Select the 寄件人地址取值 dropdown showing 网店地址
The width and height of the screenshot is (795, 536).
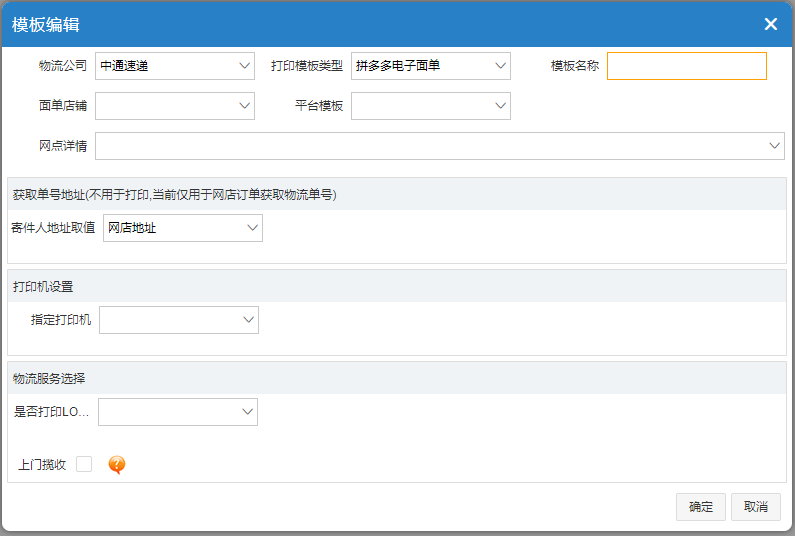(183, 228)
